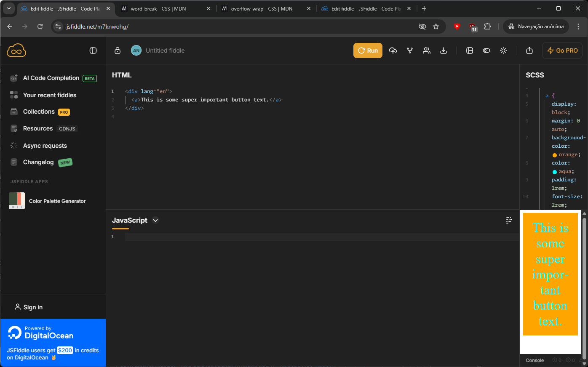Click the DigitalOcean ad banner
The image size is (588, 367).
click(x=53, y=343)
